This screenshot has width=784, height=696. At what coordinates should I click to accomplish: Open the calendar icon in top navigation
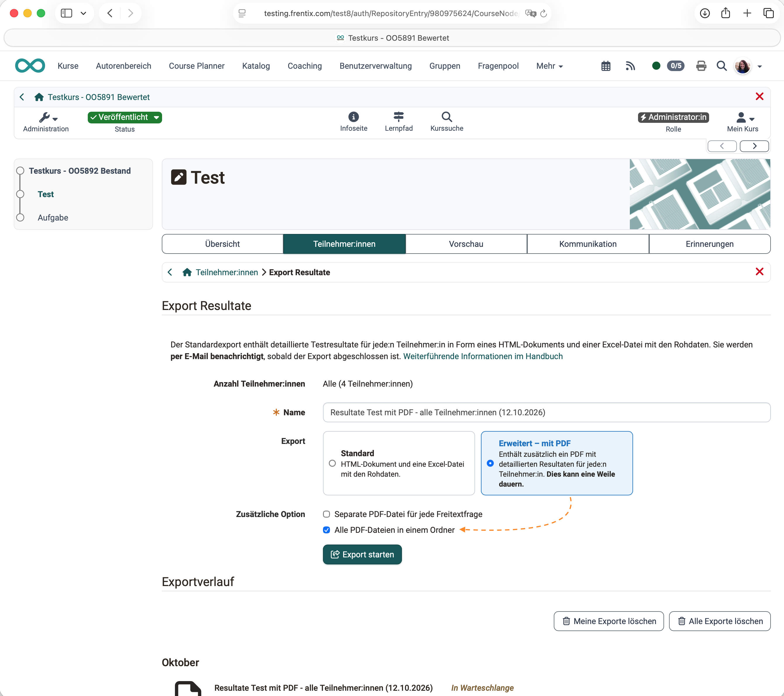(606, 66)
